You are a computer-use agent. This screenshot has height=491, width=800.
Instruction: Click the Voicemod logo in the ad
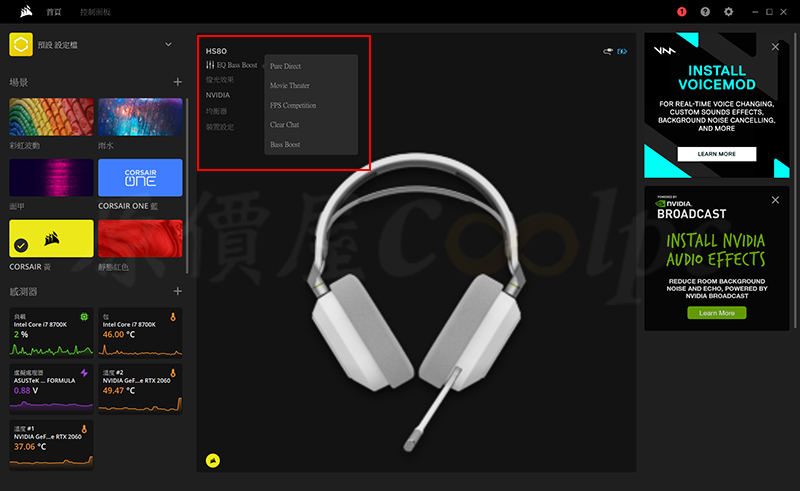(x=665, y=51)
